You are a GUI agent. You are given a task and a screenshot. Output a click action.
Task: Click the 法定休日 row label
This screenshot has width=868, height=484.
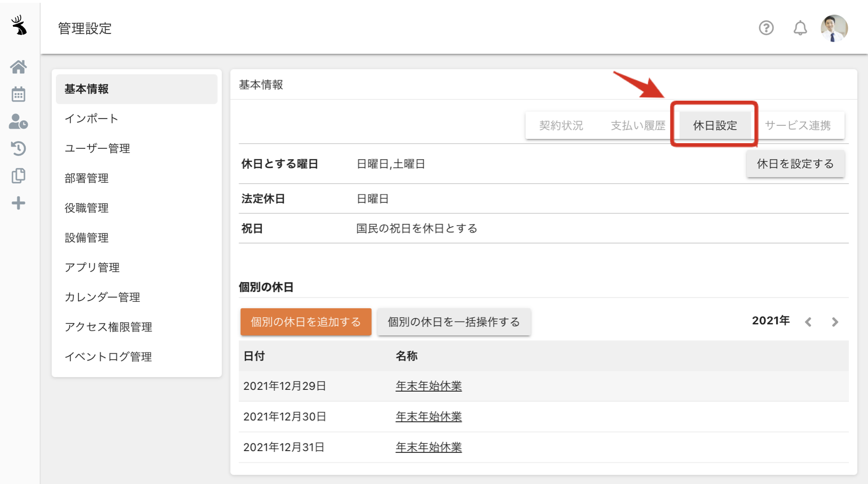(x=263, y=199)
